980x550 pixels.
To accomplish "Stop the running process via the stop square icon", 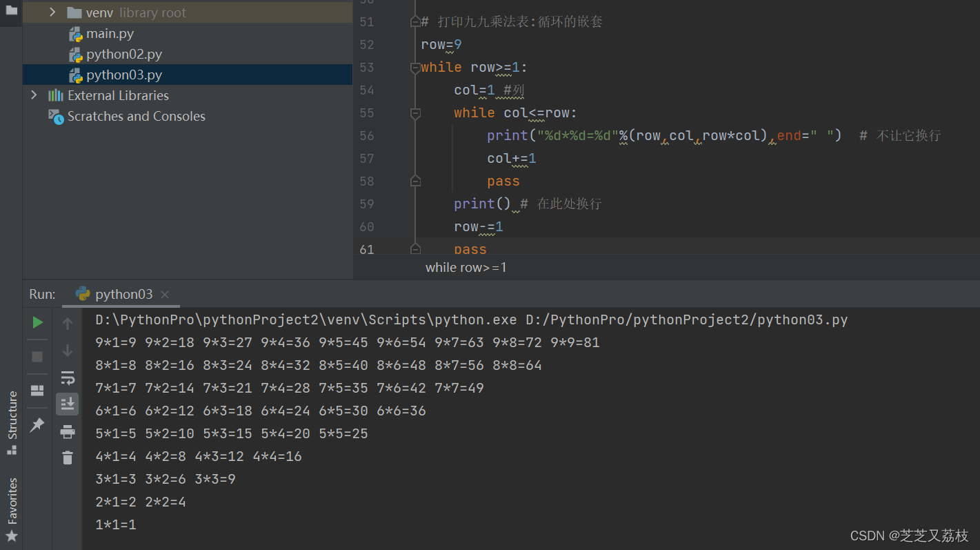I will 38,356.
